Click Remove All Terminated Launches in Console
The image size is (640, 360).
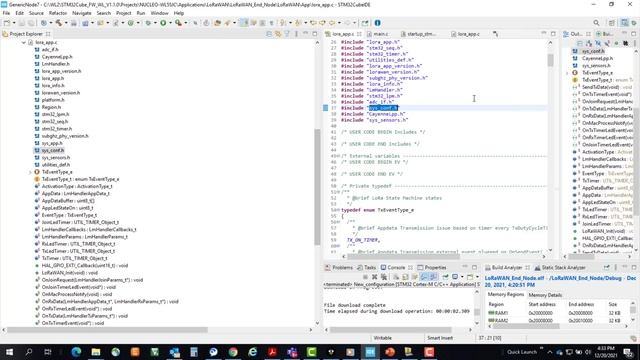tap(384, 277)
